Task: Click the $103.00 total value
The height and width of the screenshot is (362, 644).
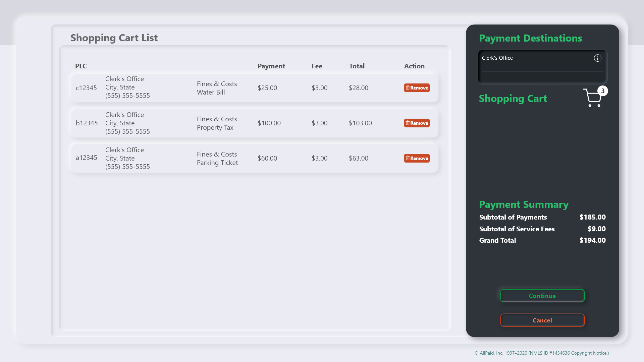Action: tap(360, 123)
